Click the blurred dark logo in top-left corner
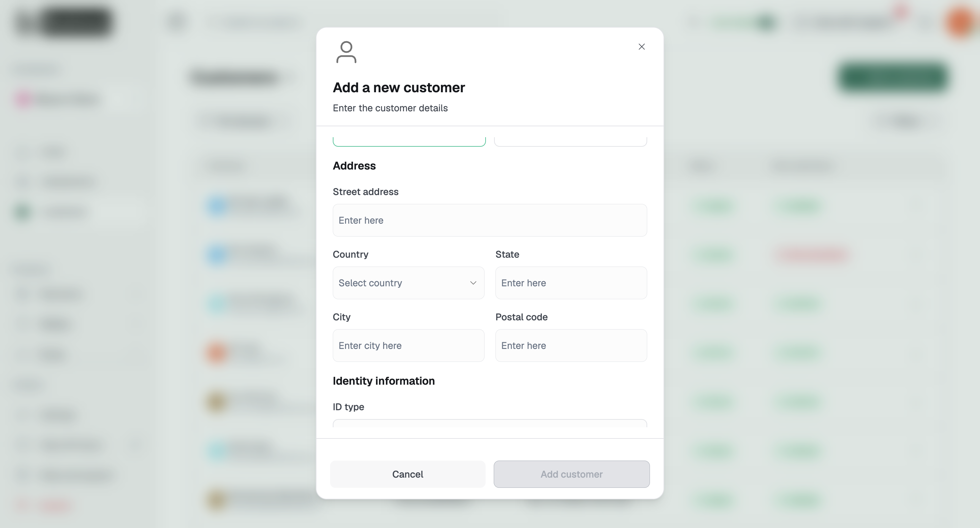The width and height of the screenshot is (980, 528). point(64,22)
